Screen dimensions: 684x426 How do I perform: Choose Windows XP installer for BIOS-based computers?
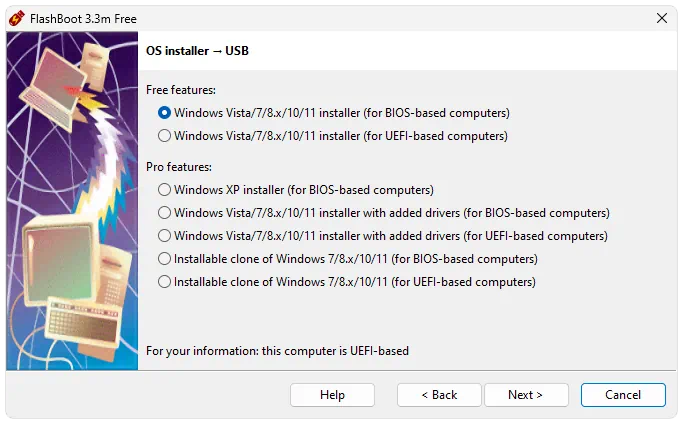pos(296,190)
